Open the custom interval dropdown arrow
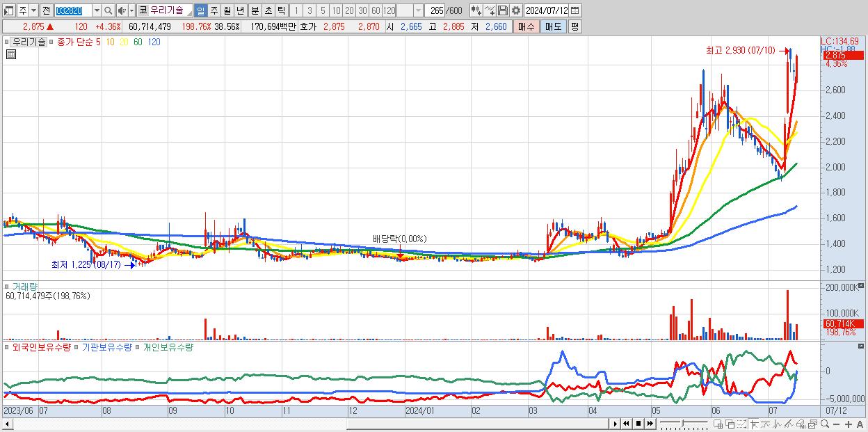This screenshot has width=868, height=432. click(418, 10)
